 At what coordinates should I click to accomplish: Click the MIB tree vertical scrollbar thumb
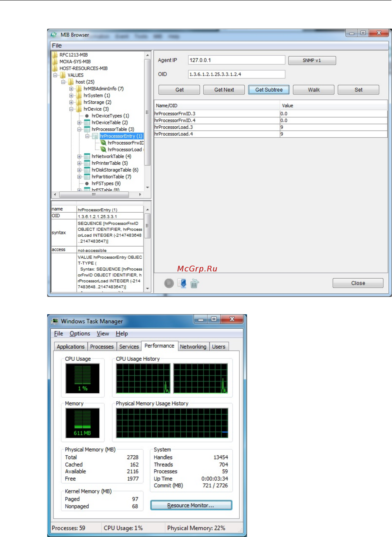(147, 112)
